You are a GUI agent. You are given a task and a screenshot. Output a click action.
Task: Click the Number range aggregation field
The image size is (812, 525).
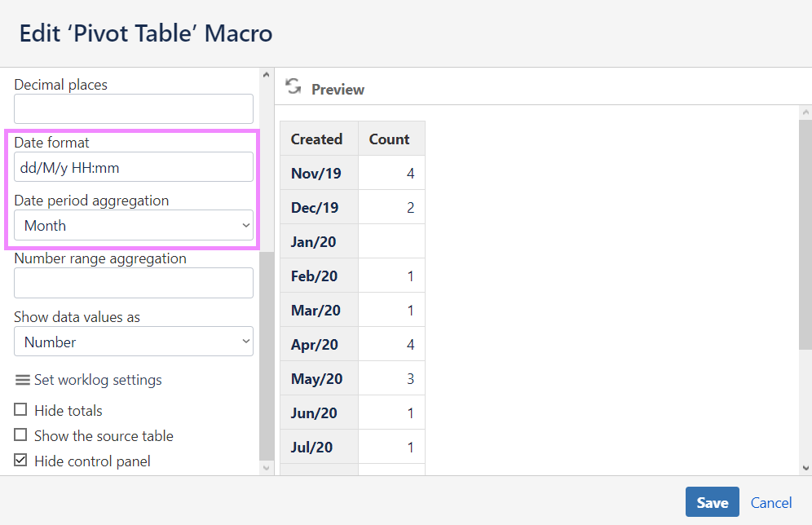(134, 284)
